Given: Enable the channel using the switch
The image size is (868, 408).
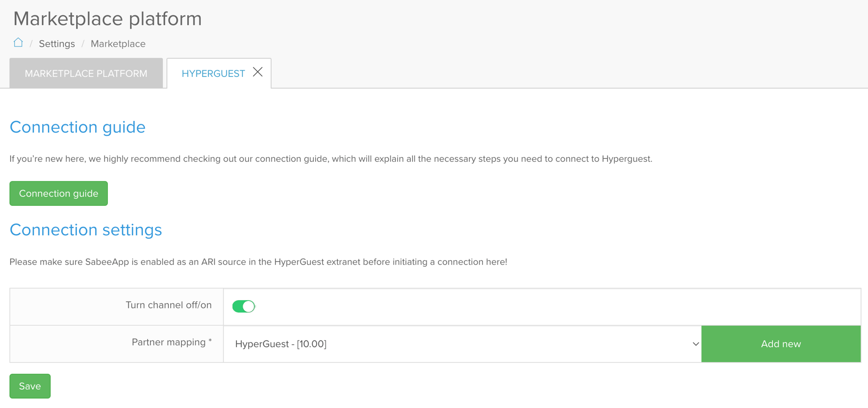Looking at the screenshot, I should [244, 306].
